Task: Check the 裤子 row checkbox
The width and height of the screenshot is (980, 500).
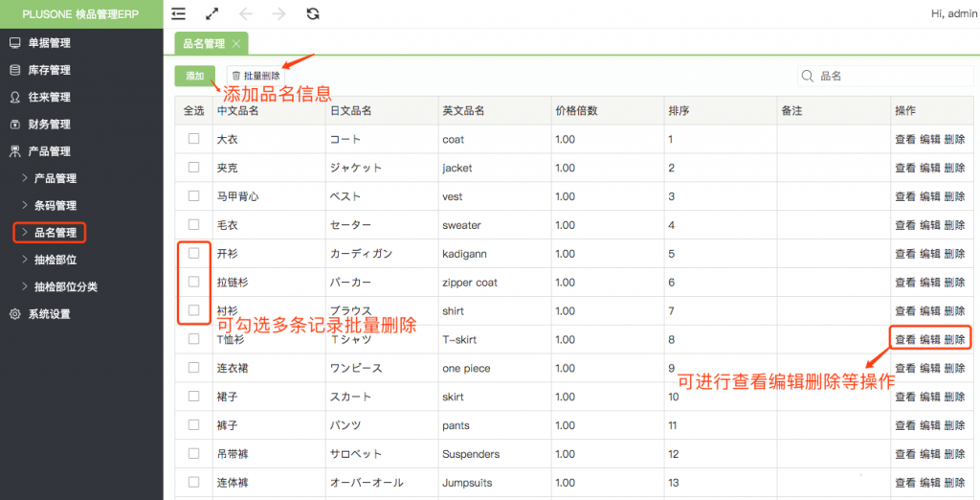Action: pos(193,425)
